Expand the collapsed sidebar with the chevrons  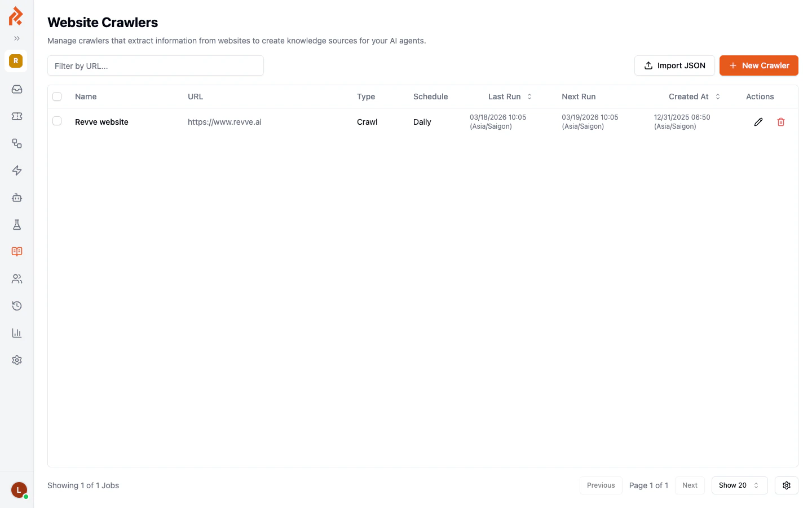pos(16,38)
